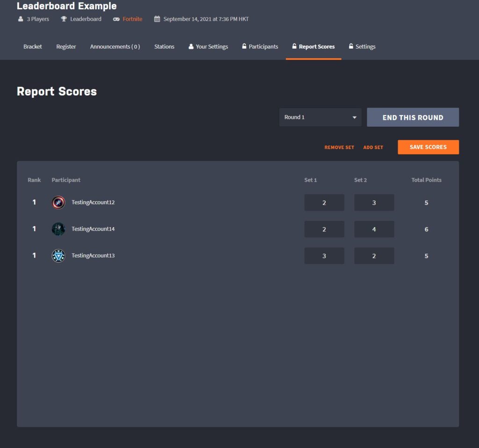Click the Participant column header

click(x=66, y=180)
